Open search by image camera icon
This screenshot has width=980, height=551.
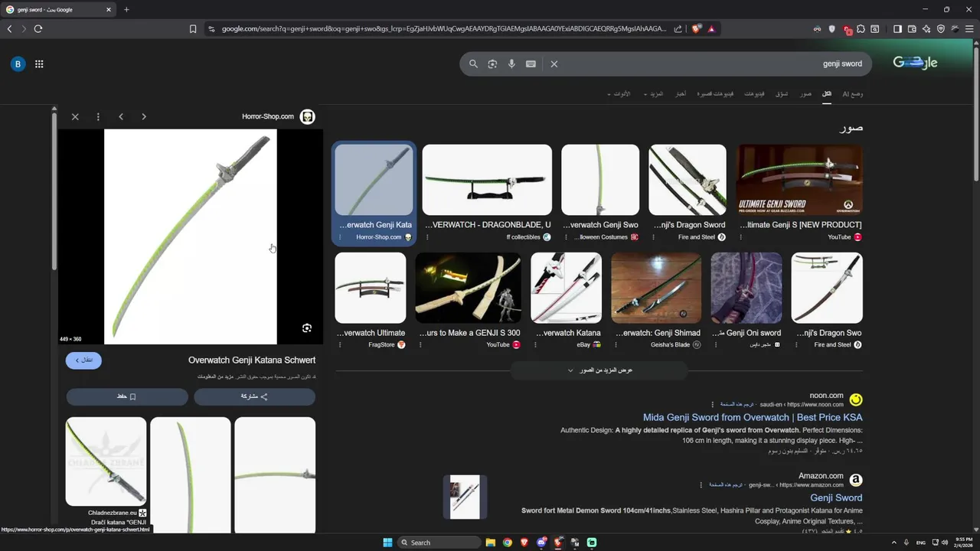pos(492,64)
